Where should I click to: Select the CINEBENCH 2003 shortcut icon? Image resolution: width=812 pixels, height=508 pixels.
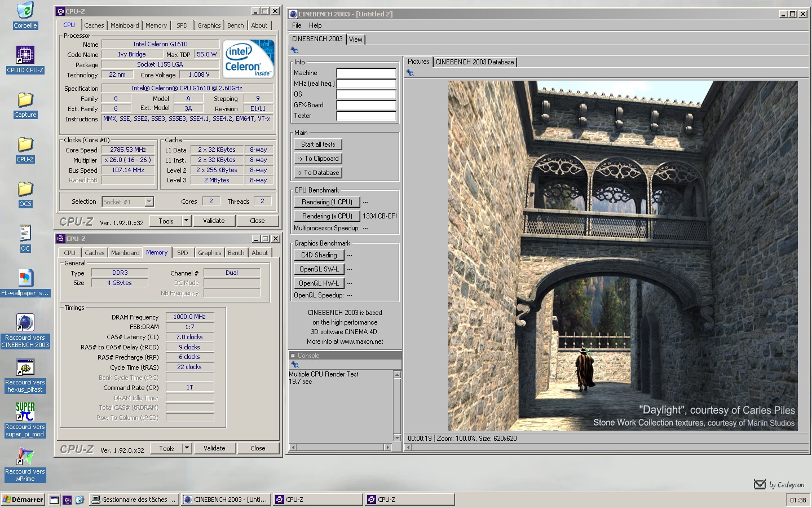(x=25, y=322)
